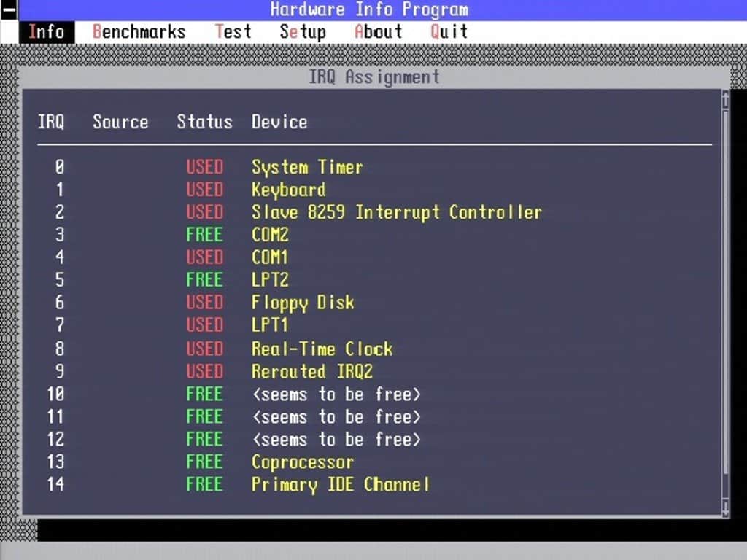
Task: Click the FREE status of IRQ 3
Action: click(204, 235)
